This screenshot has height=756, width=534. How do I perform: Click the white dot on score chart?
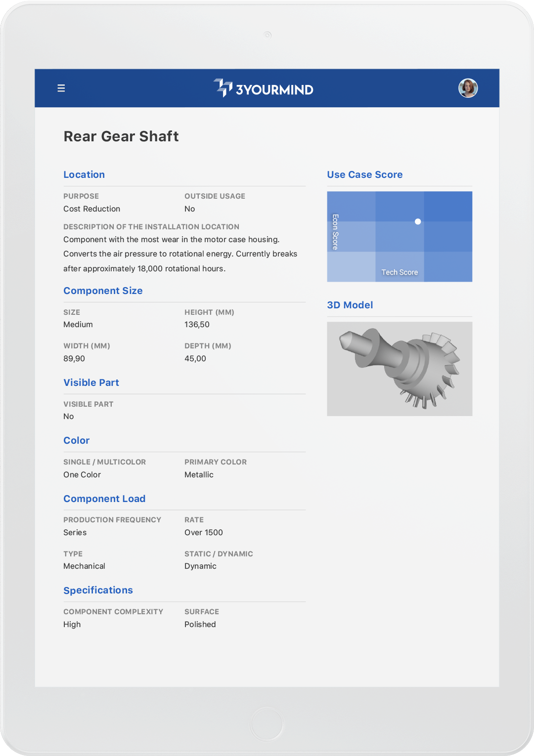[418, 221]
